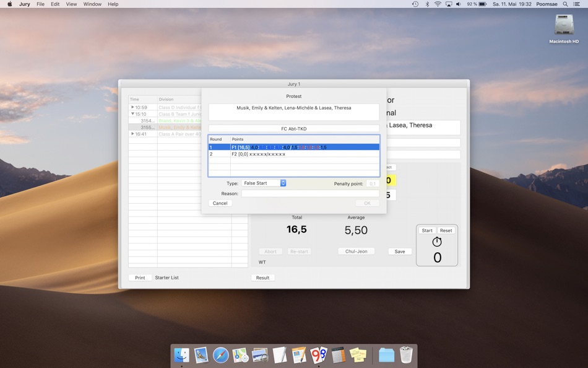Click the stopwatch icon in the timer panel
This screenshot has height=368, width=588.
[x=437, y=241]
